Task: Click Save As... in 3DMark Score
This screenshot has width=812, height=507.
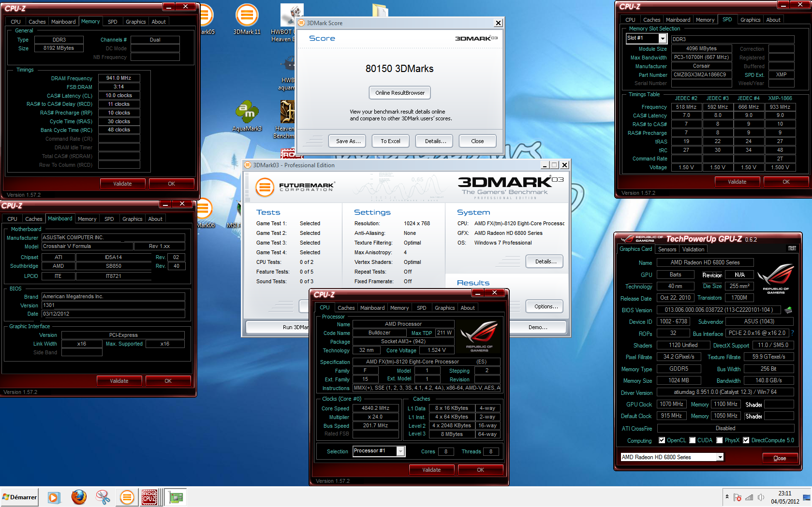Action: point(348,141)
